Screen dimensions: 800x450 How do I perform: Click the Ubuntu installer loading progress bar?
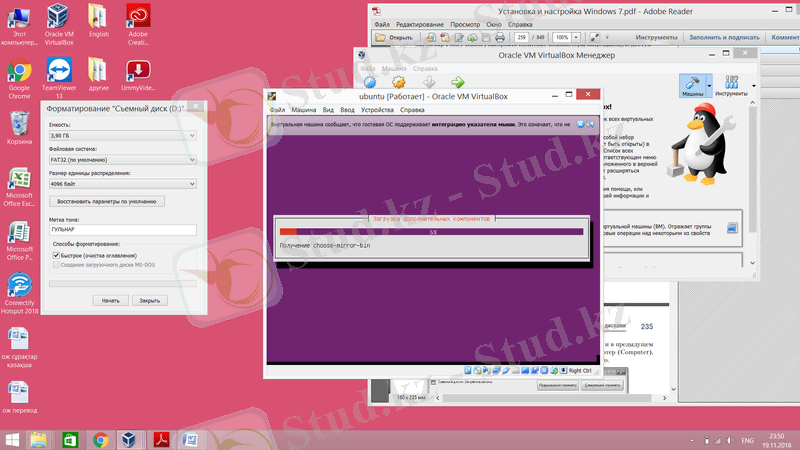coord(432,232)
